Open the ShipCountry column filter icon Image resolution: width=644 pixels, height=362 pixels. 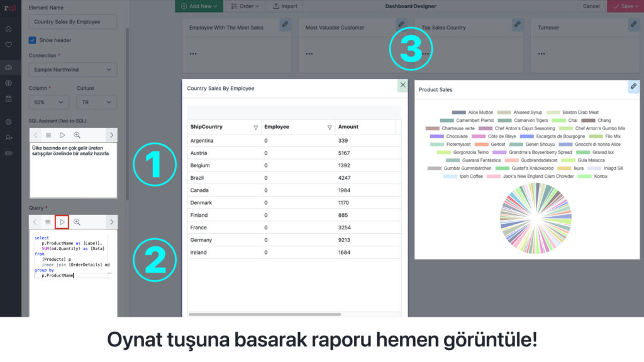pyautogui.click(x=255, y=127)
